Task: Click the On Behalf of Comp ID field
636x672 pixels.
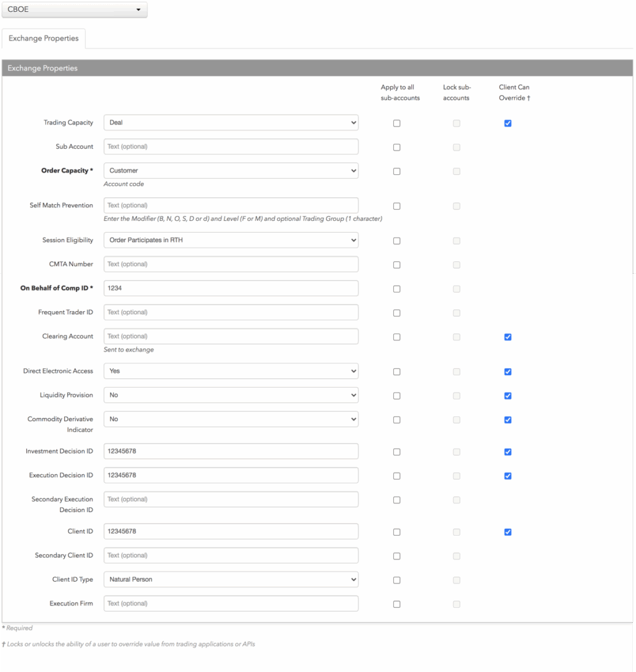Action: tap(231, 289)
